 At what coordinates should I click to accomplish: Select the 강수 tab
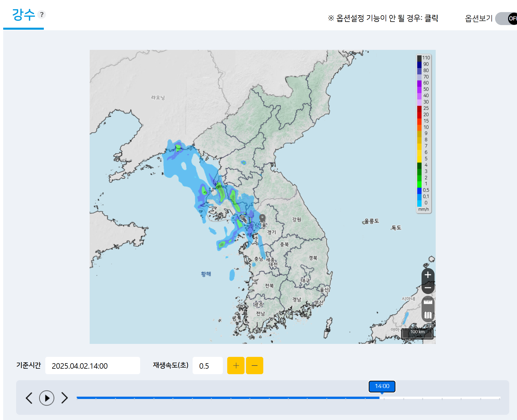pyautogui.click(x=23, y=15)
